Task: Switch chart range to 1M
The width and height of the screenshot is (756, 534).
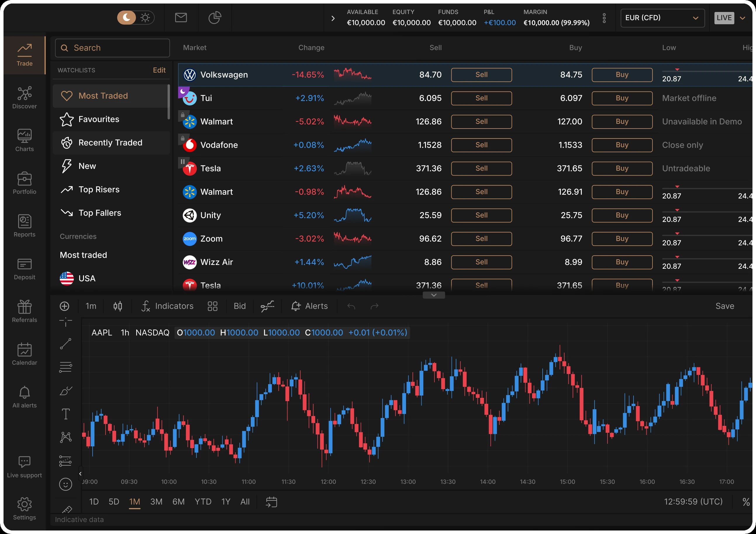Action: click(134, 502)
